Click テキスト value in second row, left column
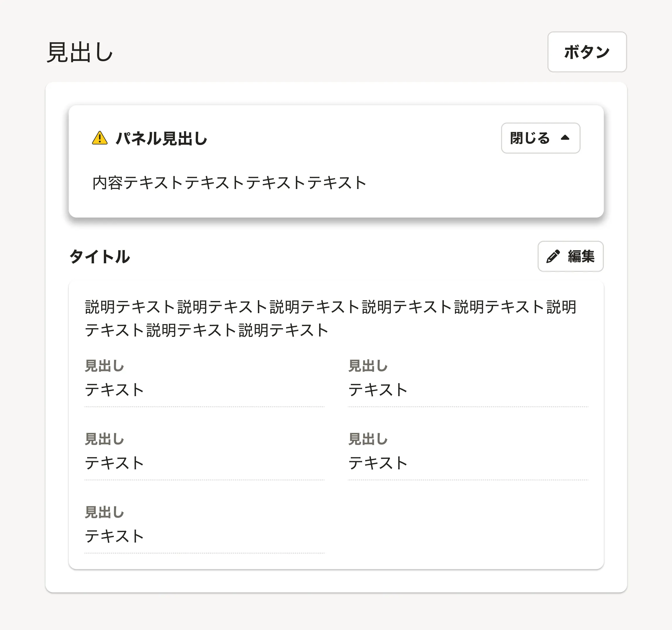The image size is (672, 630). coord(114,463)
